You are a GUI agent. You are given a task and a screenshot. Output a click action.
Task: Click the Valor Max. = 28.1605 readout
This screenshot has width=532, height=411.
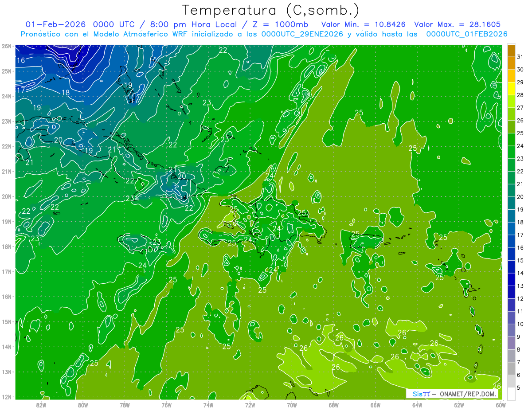pyautogui.click(x=458, y=24)
